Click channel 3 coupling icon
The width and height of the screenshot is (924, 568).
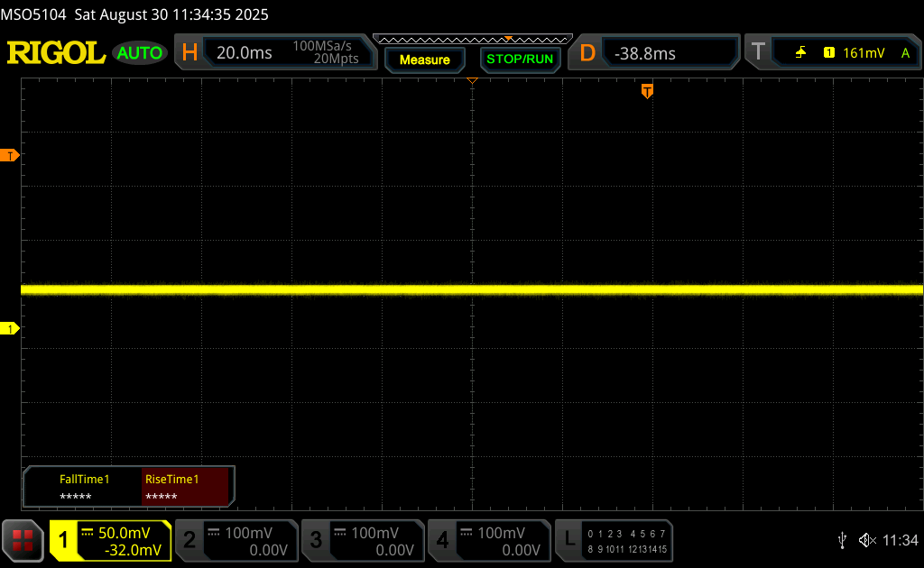click(340, 533)
